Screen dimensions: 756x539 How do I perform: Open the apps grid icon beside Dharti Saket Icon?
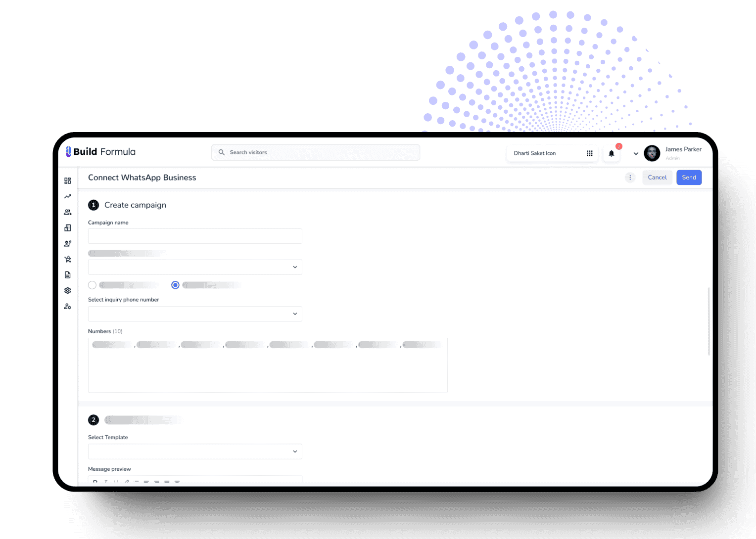pyautogui.click(x=589, y=153)
